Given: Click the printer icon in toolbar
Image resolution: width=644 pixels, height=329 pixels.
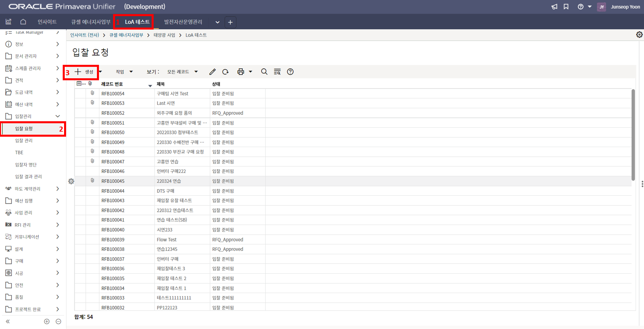Looking at the screenshot, I should (240, 72).
